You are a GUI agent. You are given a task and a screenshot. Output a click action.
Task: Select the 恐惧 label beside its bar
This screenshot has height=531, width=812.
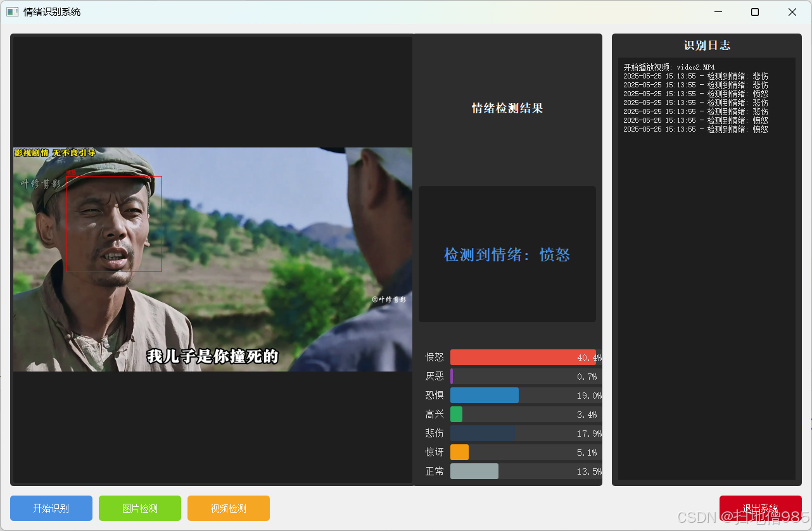435,396
